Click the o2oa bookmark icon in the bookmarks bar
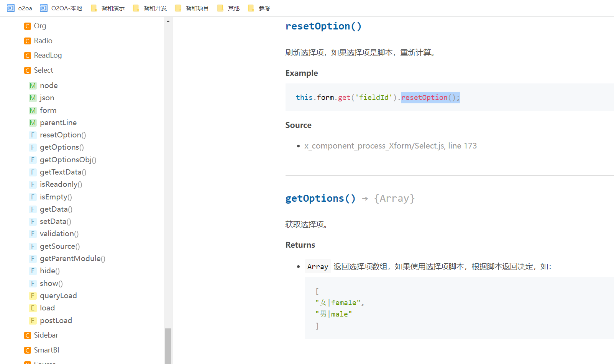Image resolution: width=614 pixels, height=364 pixels. [10, 8]
